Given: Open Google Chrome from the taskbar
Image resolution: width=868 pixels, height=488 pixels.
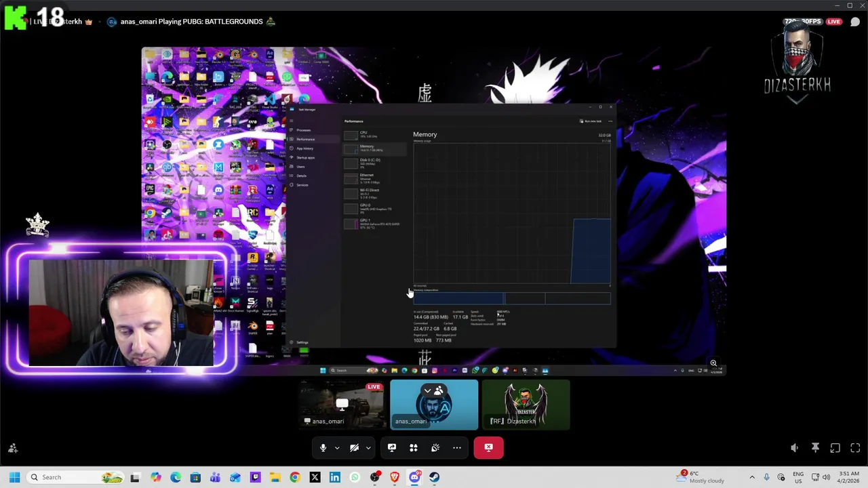Looking at the screenshot, I should pos(294,477).
